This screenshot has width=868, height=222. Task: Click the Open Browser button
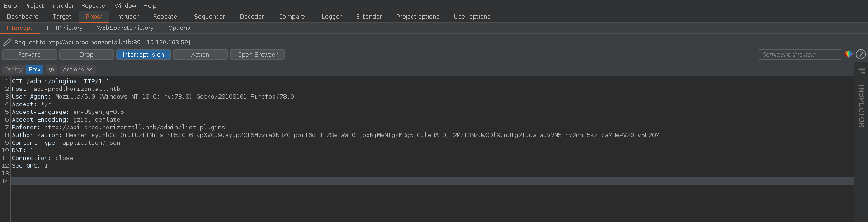tap(257, 54)
